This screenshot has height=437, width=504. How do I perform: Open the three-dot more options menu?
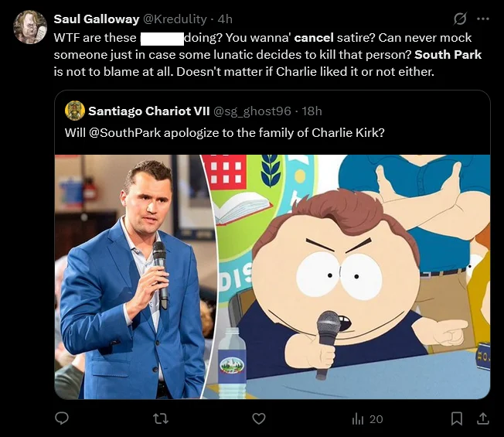(484, 19)
